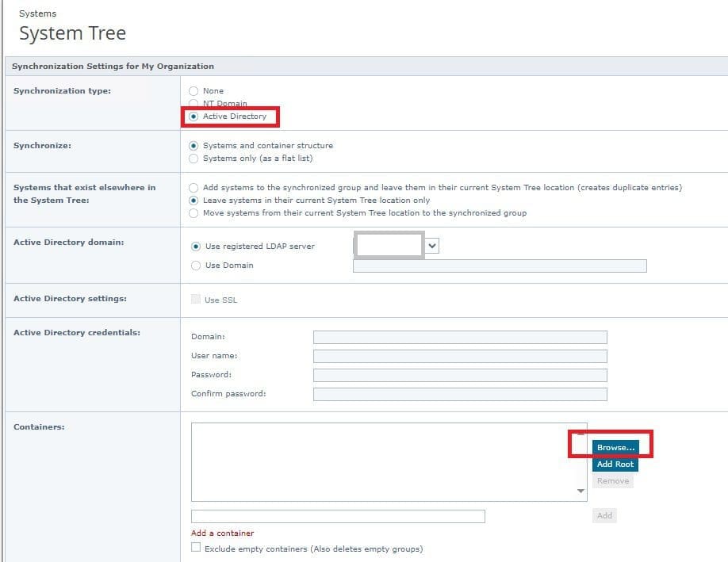Click the container name text field

point(338,517)
